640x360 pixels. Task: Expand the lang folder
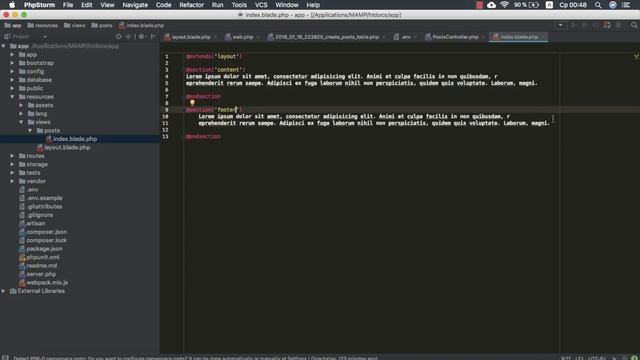click(x=21, y=113)
